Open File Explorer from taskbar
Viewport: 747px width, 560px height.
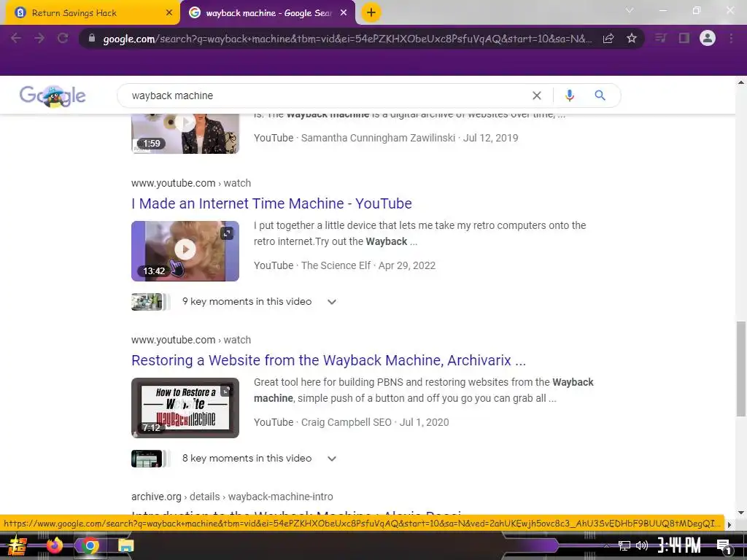click(x=125, y=545)
